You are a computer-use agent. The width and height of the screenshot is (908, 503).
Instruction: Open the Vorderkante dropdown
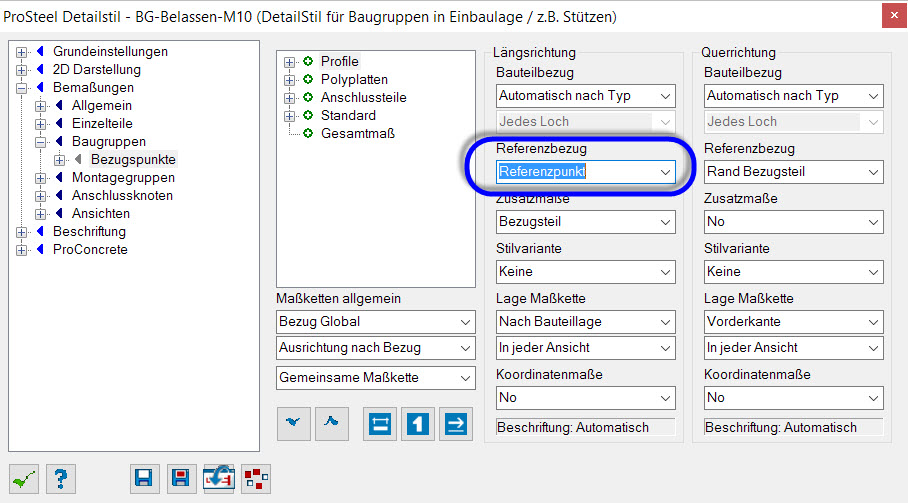click(x=793, y=322)
